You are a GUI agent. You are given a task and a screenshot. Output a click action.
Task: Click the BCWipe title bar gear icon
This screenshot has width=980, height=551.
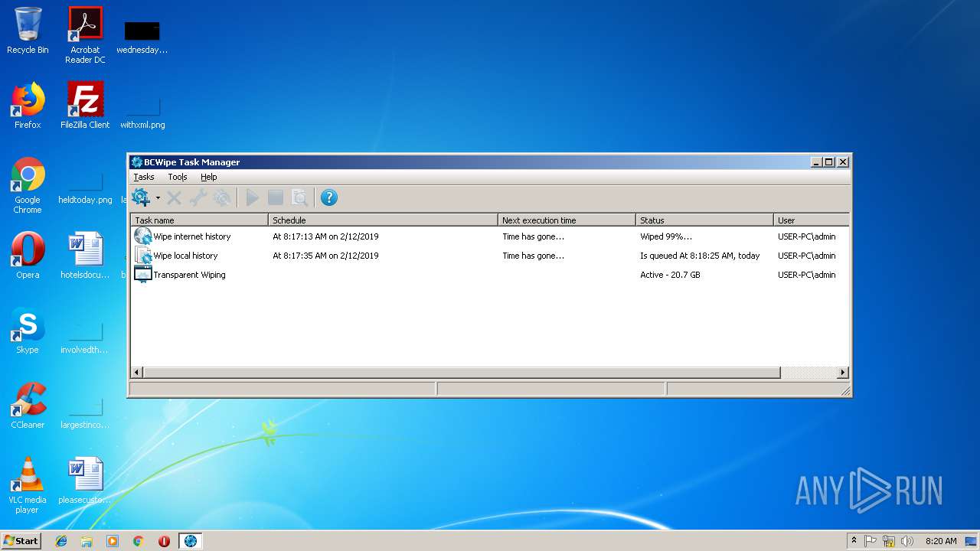click(x=136, y=161)
